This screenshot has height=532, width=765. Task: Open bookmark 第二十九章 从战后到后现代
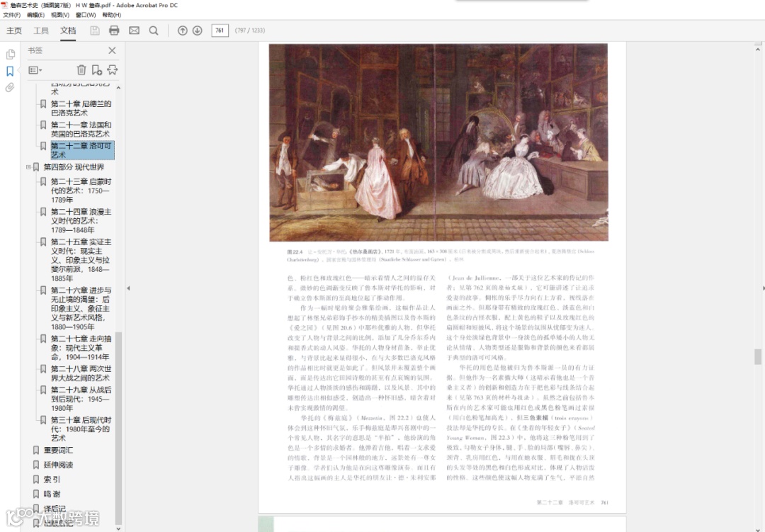pyautogui.click(x=81, y=399)
